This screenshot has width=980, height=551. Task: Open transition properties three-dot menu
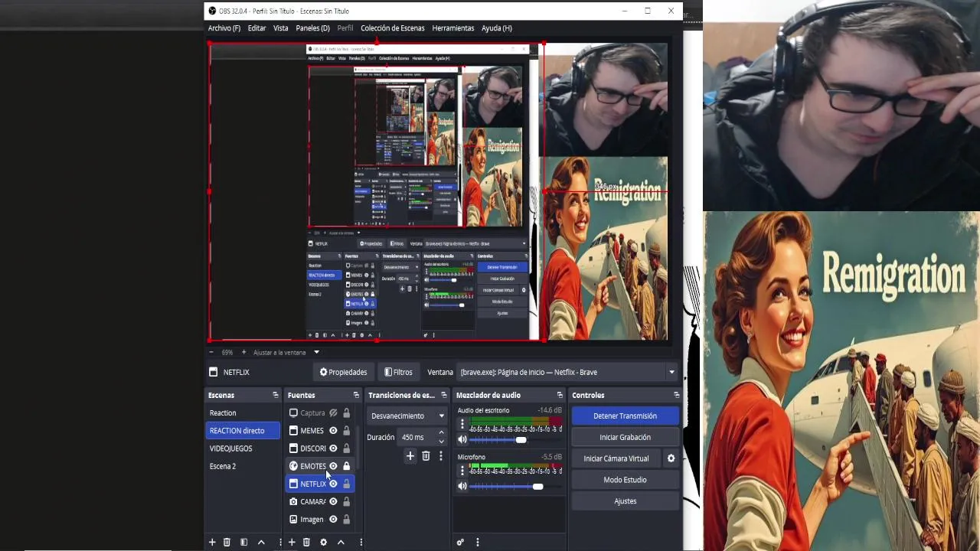click(x=440, y=456)
